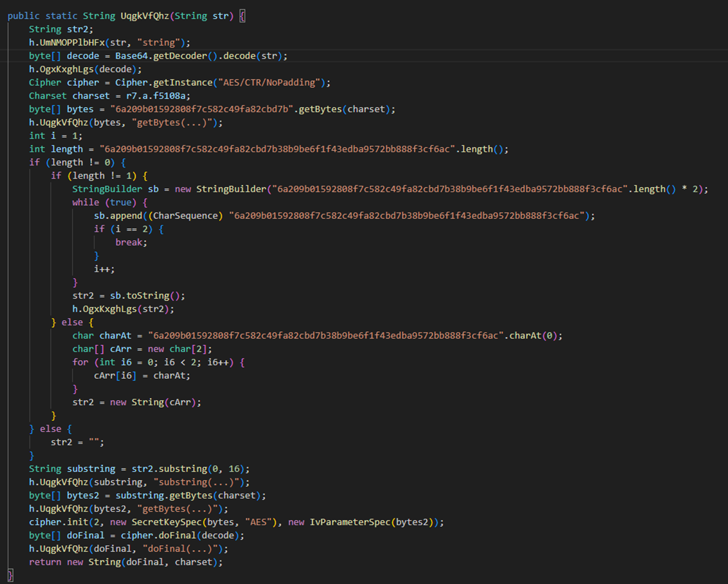The image size is (728, 584).
Task: Click the "AES/CTR/NoPadding" string literal
Action: pos(269,82)
